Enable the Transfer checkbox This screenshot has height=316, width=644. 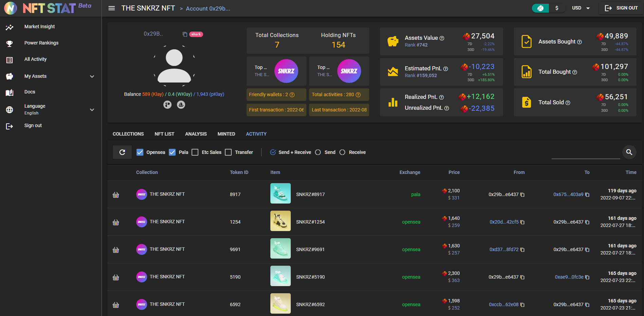tap(229, 152)
